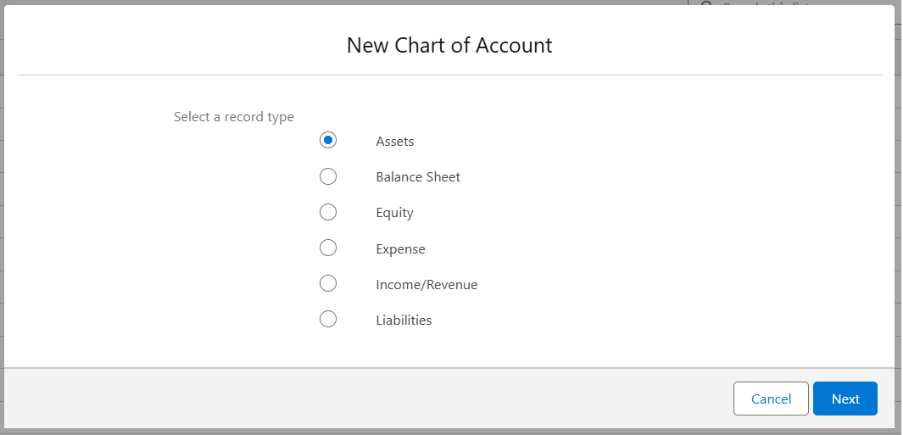
Task: Click the Balance Sheet label text
Action: point(417,177)
